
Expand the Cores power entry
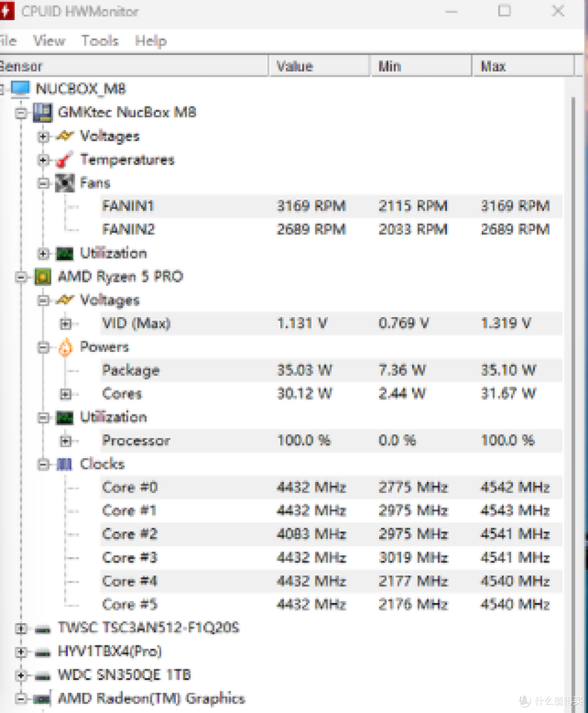[x=66, y=394]
